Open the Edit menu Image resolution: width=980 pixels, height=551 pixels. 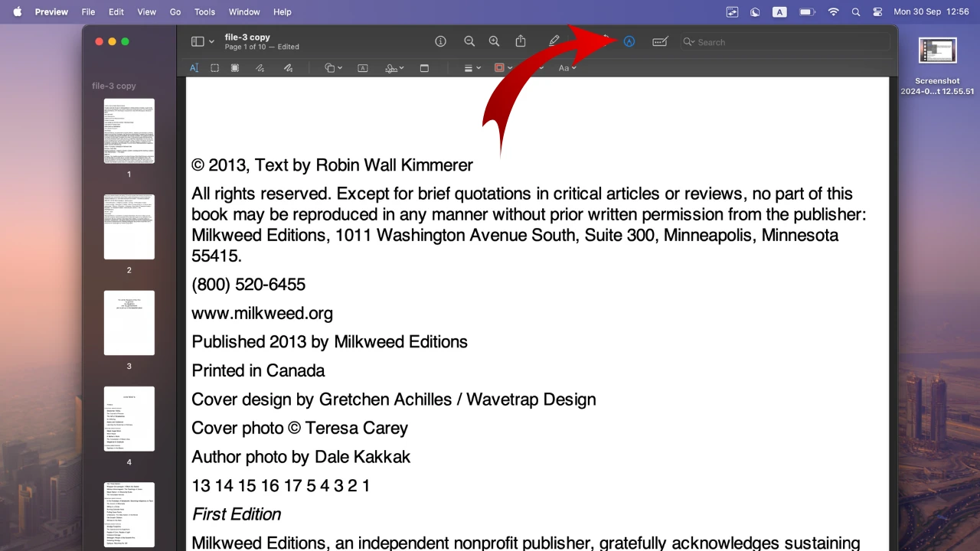[x=116, y=11]
